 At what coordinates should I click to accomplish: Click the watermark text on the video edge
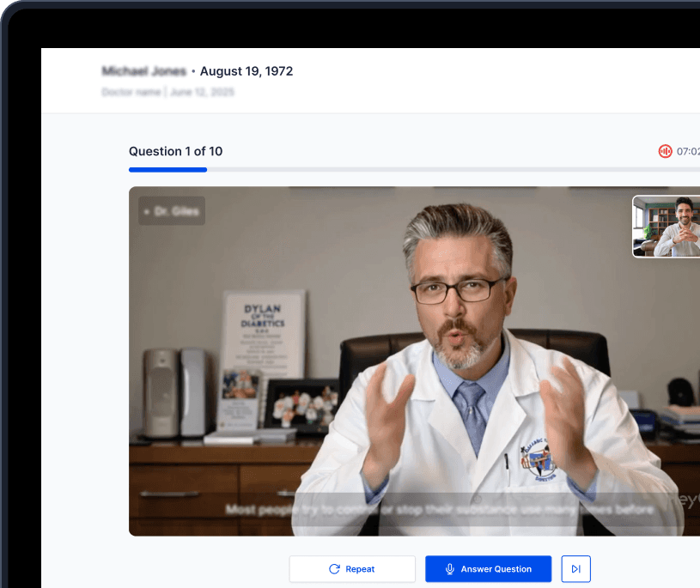[x=687, y=501]
